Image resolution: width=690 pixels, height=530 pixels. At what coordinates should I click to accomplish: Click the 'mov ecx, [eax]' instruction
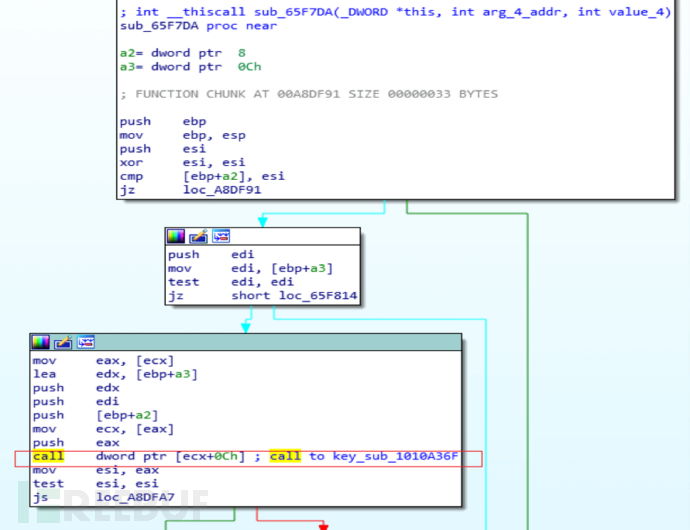[x=103, y=429]
